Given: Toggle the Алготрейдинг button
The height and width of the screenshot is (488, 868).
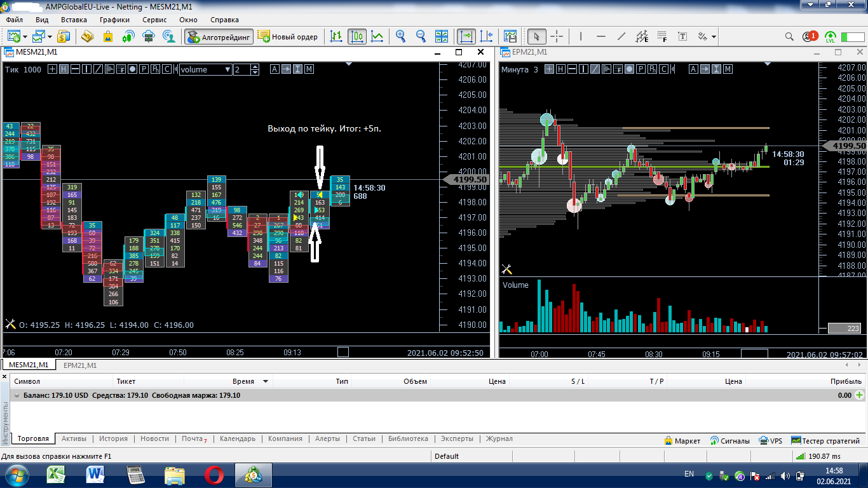Looking at the screenshot, I should pyautogui.click(x=219, y=37).
